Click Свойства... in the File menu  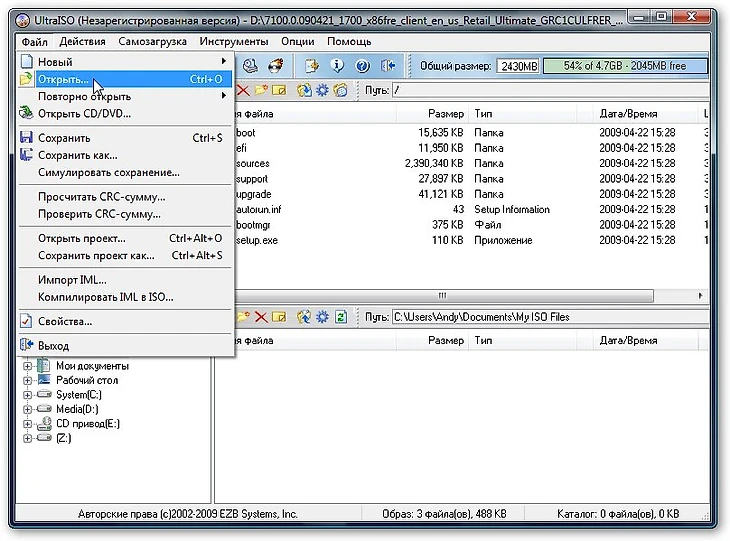point(65,321)
